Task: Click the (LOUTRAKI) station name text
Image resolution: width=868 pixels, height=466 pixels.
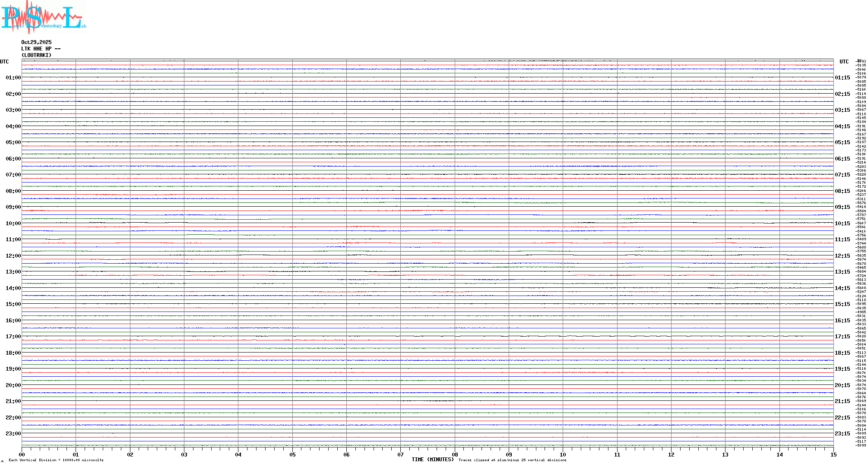Action: point(36,55)
